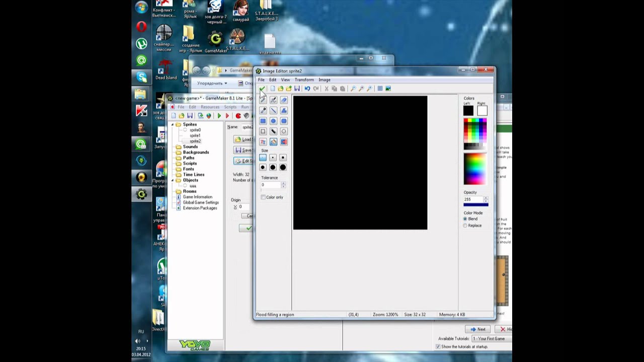Click the Edit Sprite button

(244, 161)
